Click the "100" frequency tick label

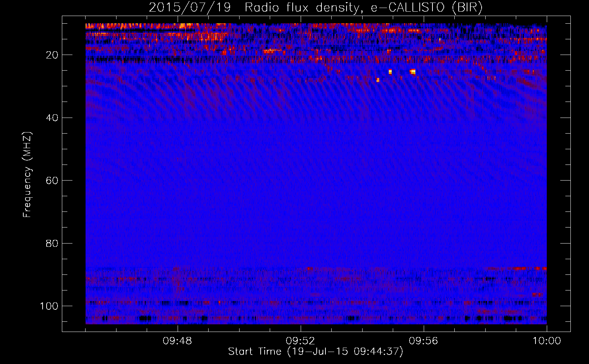coord(50,306)
